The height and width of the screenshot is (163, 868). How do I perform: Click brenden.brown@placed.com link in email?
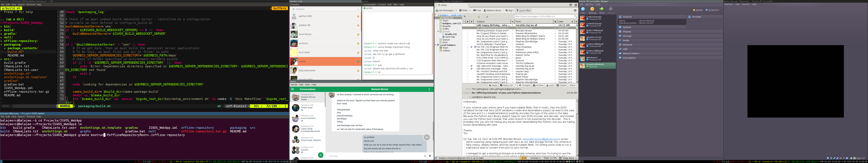click(x=541, y=139)
